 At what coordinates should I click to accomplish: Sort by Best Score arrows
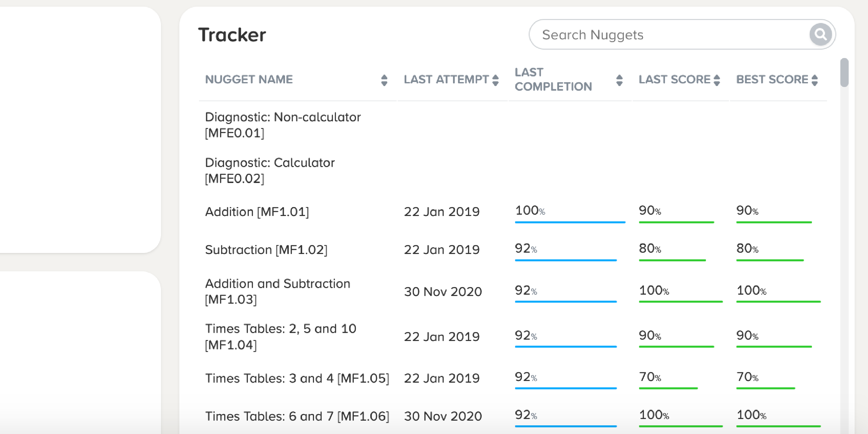tap(814, 80)
